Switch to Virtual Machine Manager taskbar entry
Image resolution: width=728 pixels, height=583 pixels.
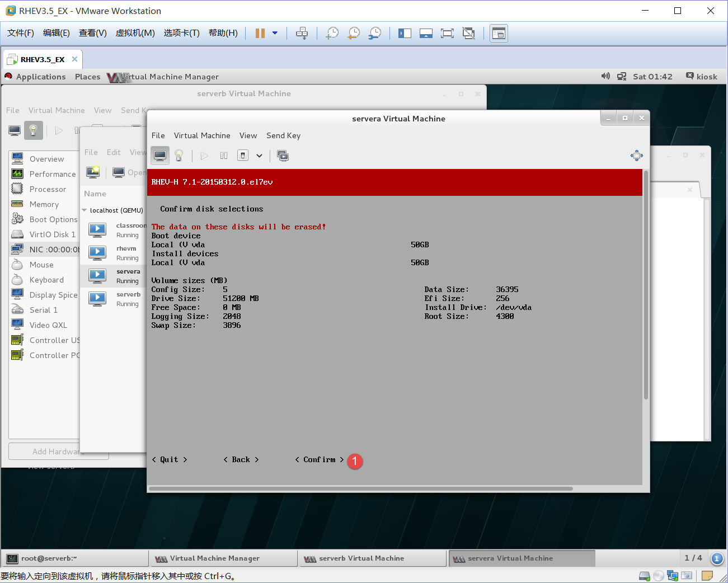click(x=224, y=558)
